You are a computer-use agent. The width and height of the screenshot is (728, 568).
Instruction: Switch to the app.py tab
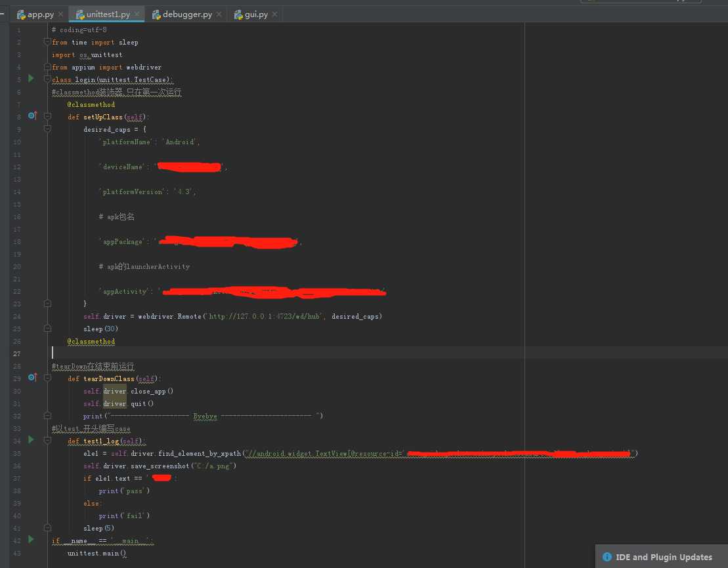point(41,14)
